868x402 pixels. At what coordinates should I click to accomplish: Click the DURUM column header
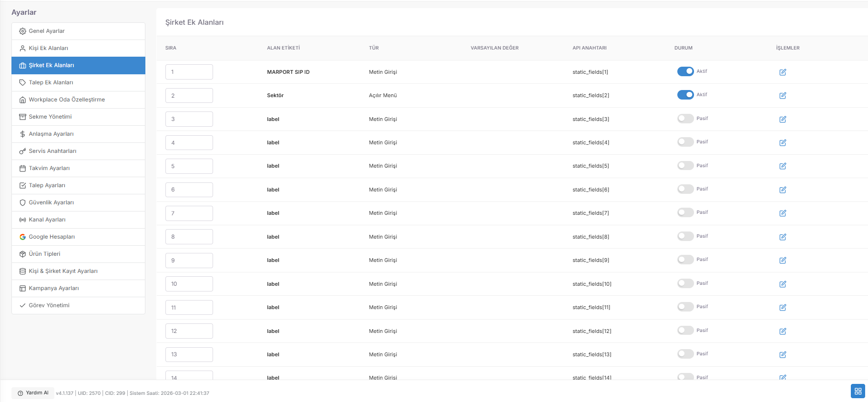click(684, 48)
